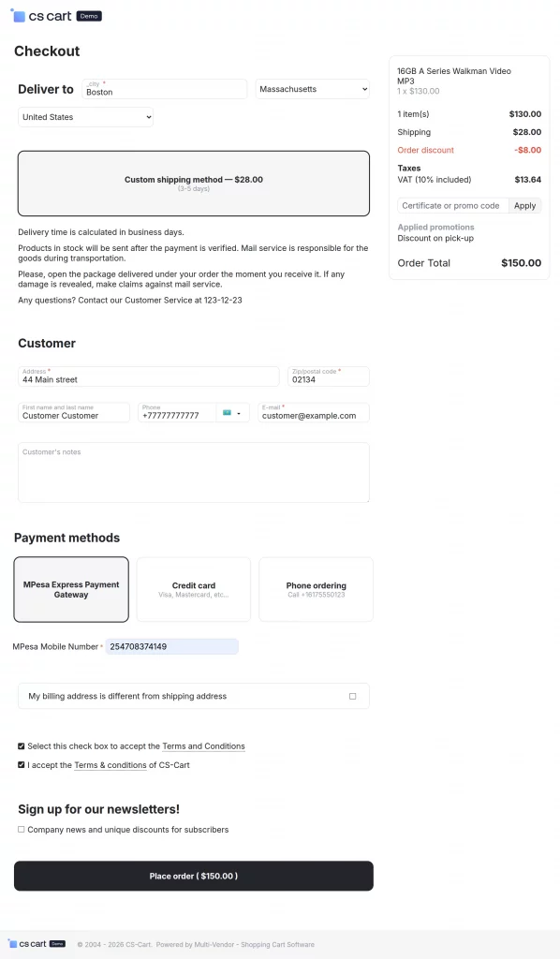Viewport: 560px width, 959px height.
Task: Select MPesa Express Payment Gateway
Action: point(71,590)
